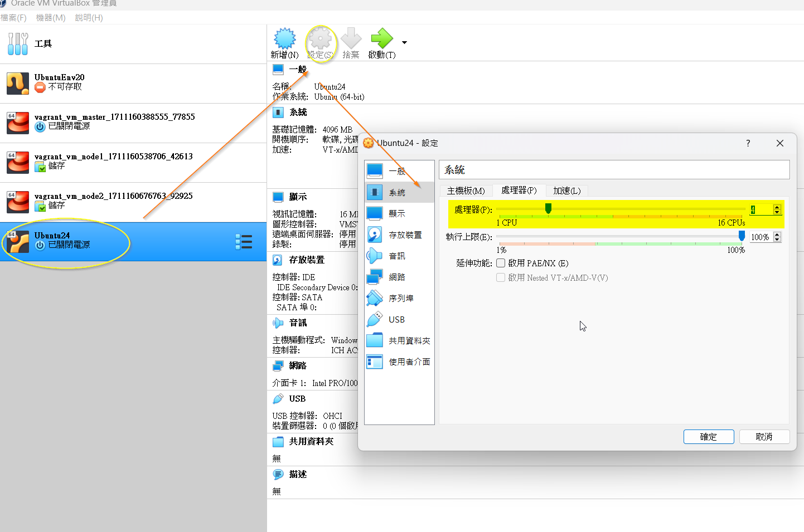Screen dimensions: 804x532
Task: Click the 共用資料夾 section header in details
Action: coord(311,441)
